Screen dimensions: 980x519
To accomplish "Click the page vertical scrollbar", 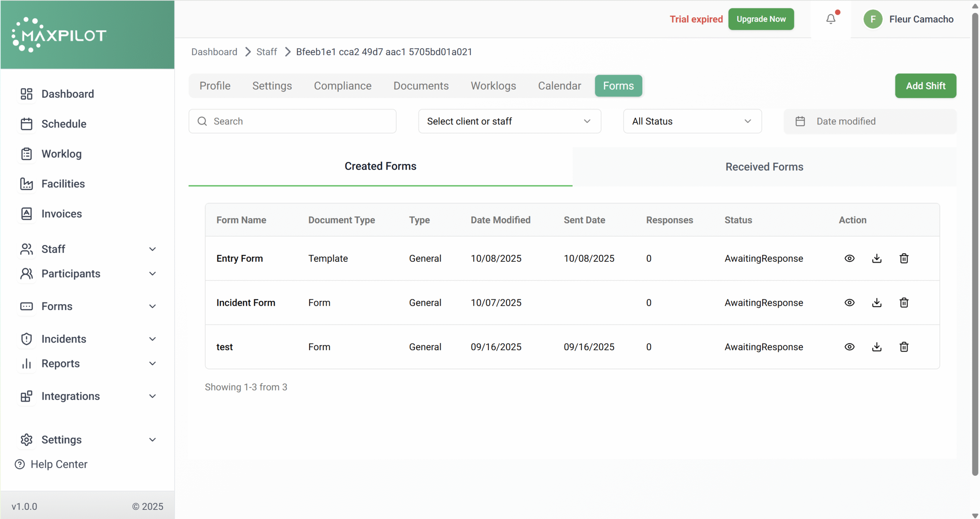I will (975, 245).
